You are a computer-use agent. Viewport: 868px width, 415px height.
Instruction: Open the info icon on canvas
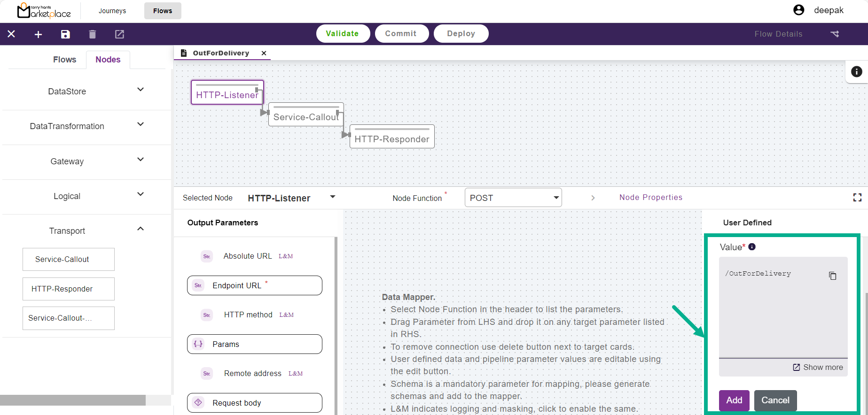click(x=856, y=72)
